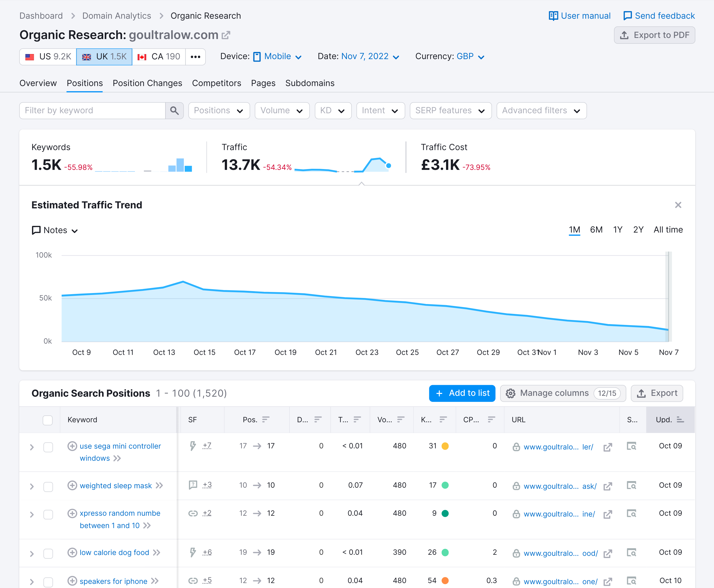Click 'weighted sleep mask' SERP feature icon
The image size is (714, 588).
(193, 485)
